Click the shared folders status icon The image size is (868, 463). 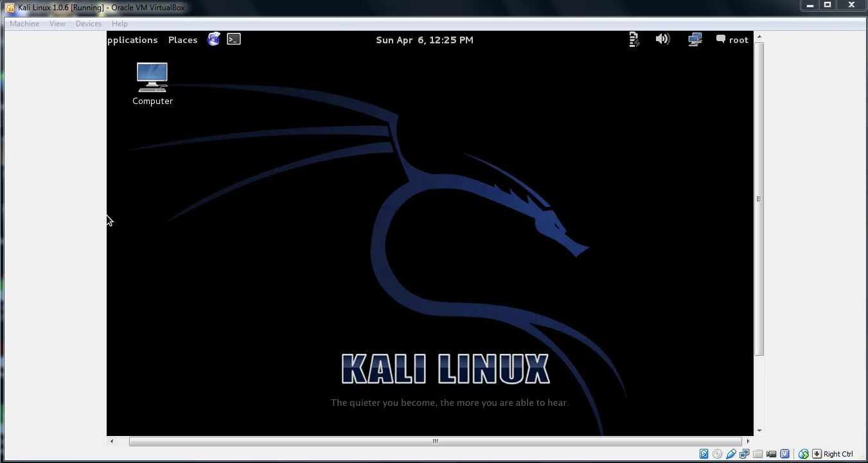pyautogui.click(x=757, y=454)
